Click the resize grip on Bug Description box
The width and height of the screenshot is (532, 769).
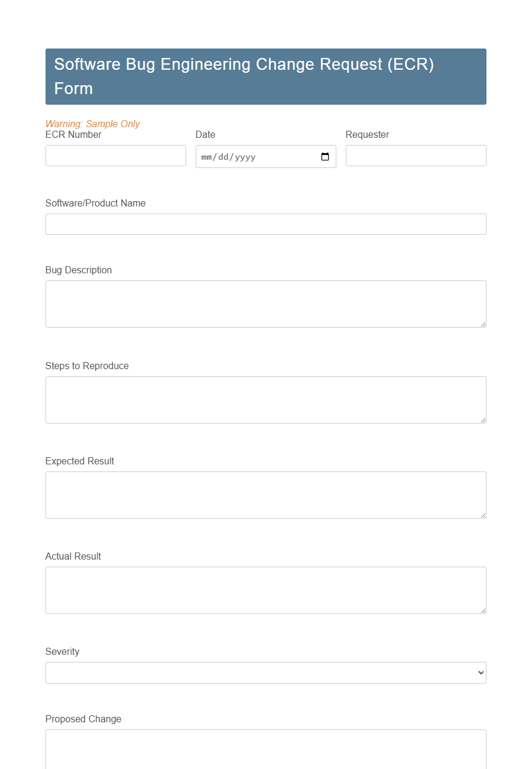pyautogui.click(x=483, y=324)
